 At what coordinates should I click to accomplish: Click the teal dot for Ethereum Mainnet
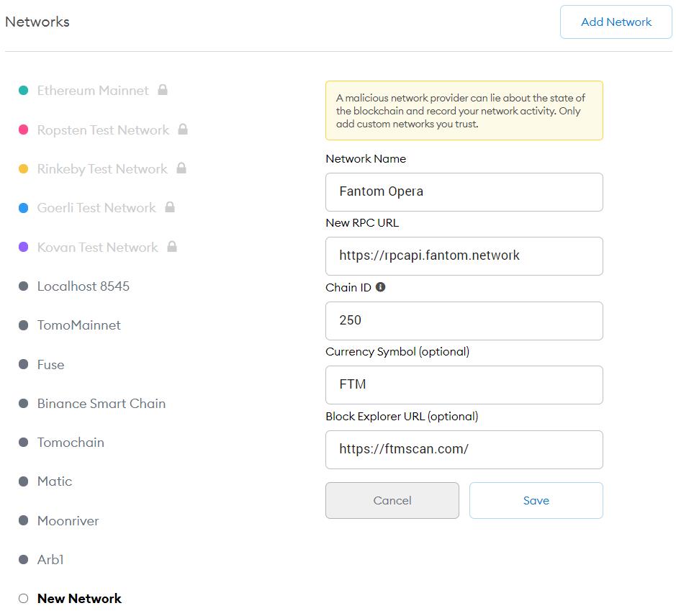pos(23,91)
